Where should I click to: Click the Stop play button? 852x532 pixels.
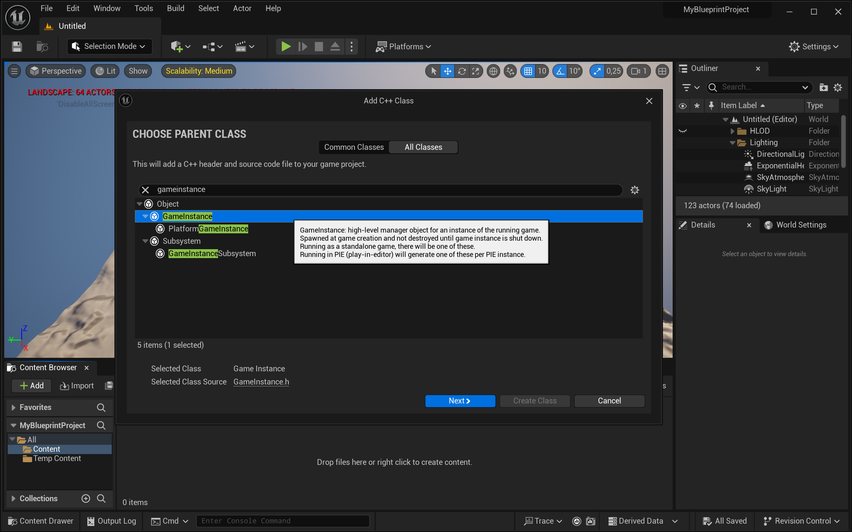coord(319,47)
